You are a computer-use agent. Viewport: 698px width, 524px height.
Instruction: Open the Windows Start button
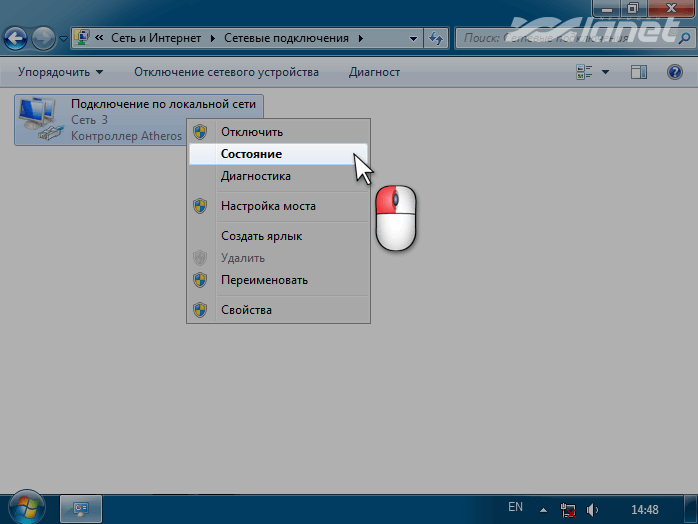point(26,505)
